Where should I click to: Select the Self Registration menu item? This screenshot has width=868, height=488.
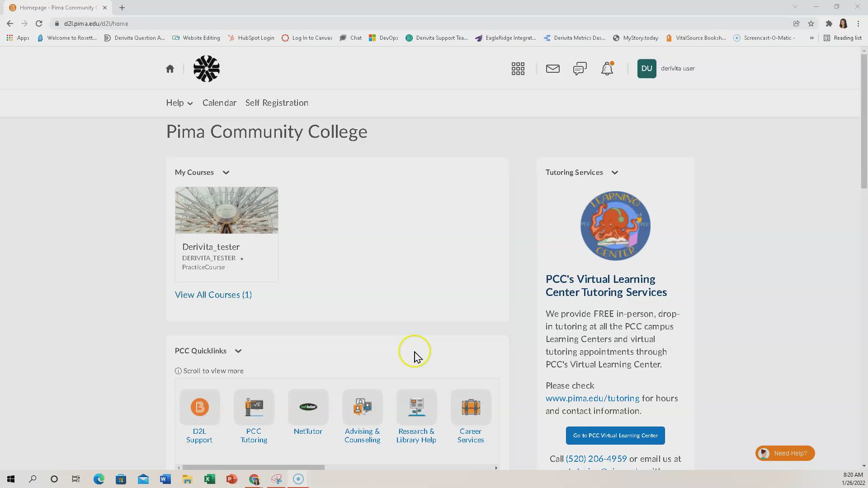(x=277, y=103)
